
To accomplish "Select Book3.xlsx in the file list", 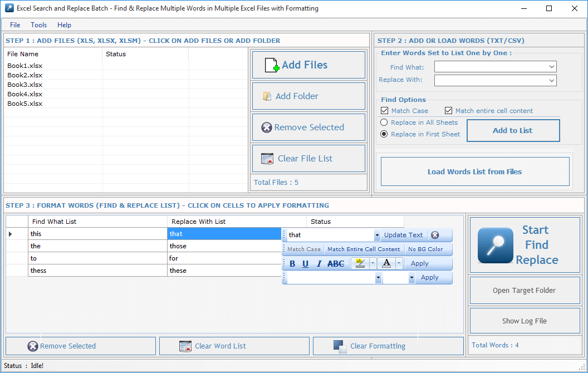I will (x=24, y=85).
